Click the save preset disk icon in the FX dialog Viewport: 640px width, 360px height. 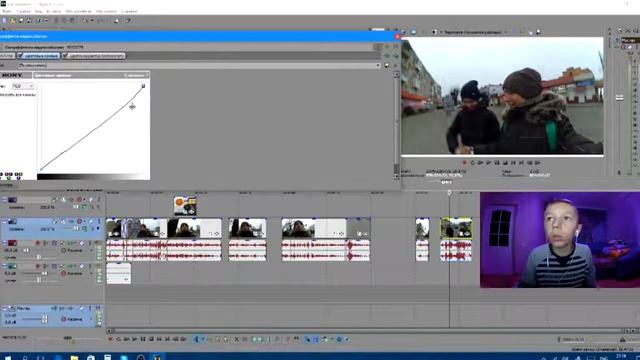click(387, 65)
